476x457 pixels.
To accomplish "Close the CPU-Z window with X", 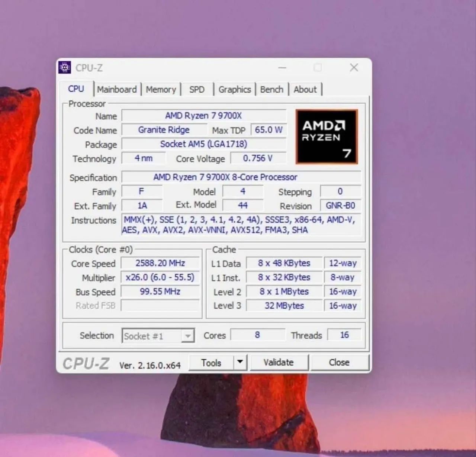I will [354, 67].
